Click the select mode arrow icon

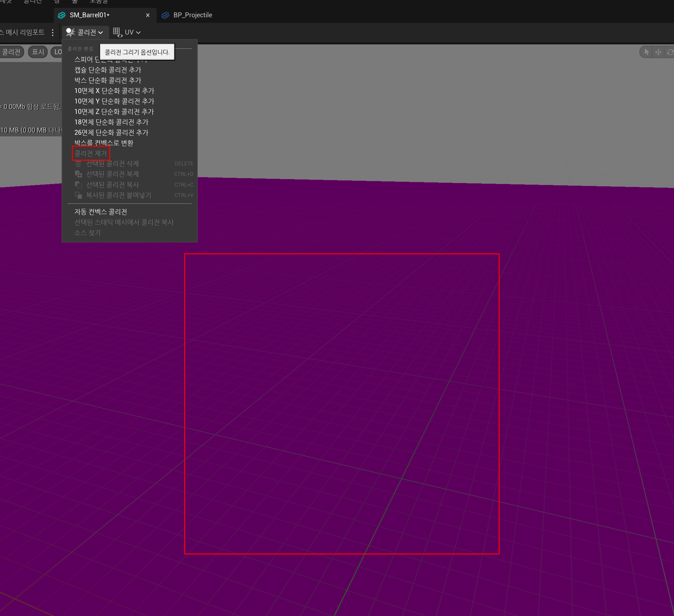tap(646, 52)
